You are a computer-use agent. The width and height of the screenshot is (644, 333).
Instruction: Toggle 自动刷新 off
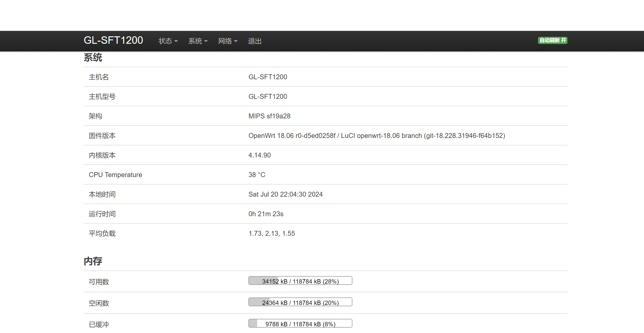[552, 40]
